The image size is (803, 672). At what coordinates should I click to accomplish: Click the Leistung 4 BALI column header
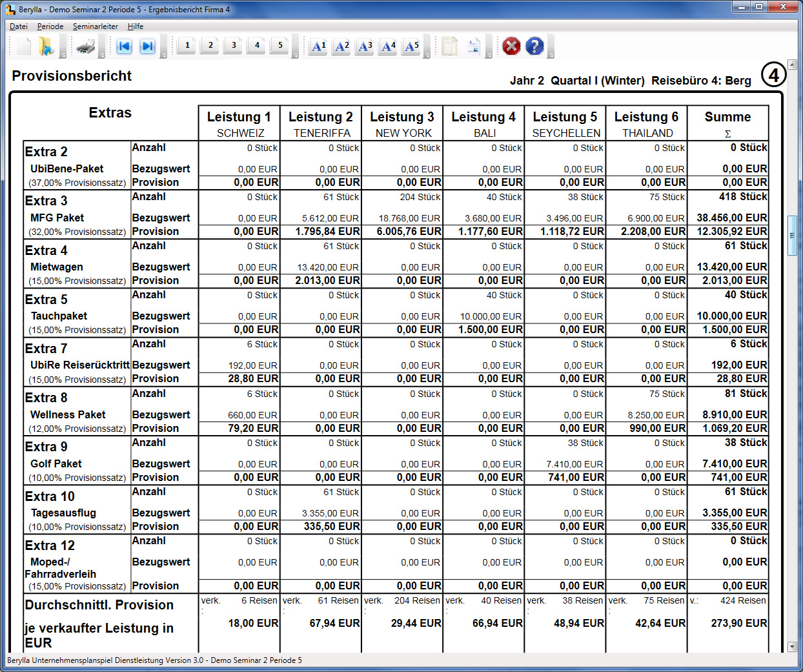pos(483,123)
